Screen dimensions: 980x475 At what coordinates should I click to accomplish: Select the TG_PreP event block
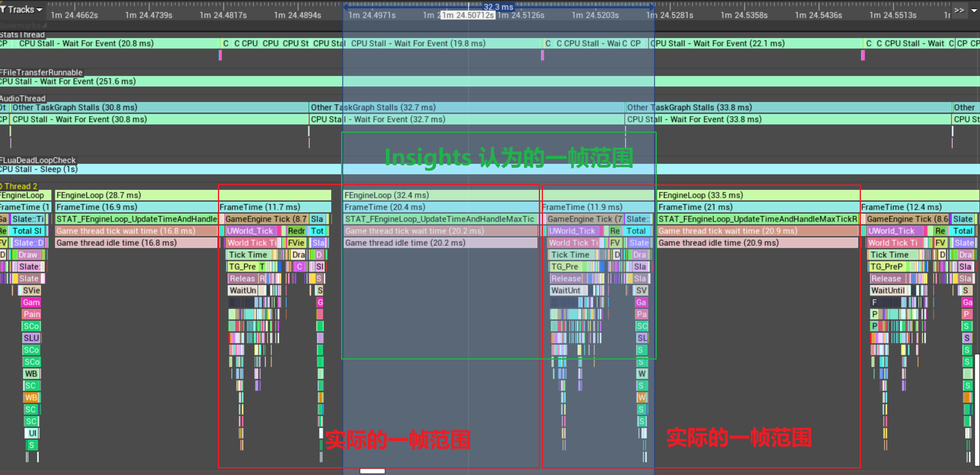(887, 267)
